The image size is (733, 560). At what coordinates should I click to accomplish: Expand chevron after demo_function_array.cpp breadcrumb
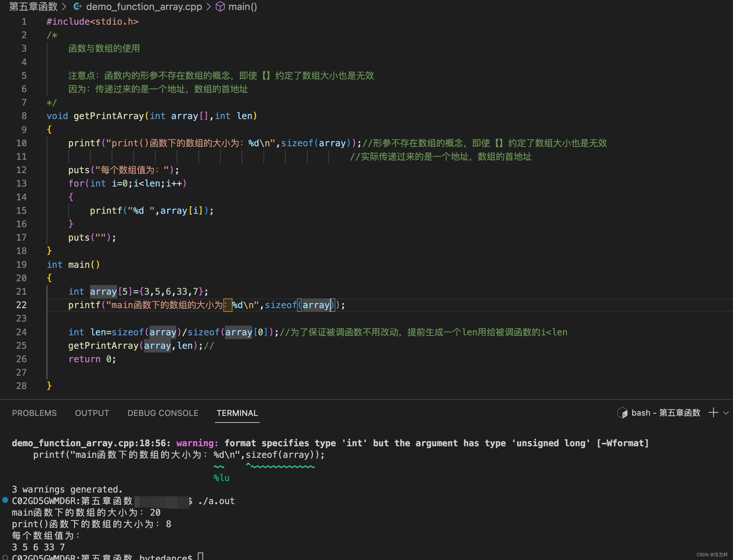pos(209,6)
